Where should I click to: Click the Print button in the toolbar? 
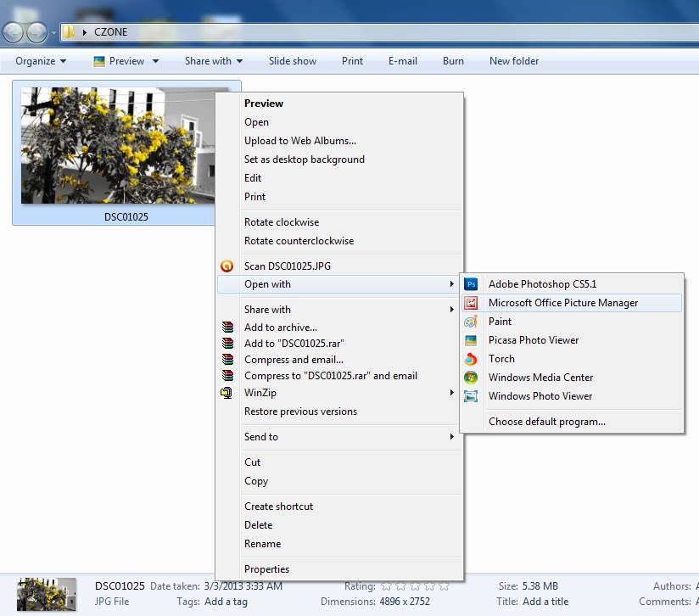click(x=352, y=61)
